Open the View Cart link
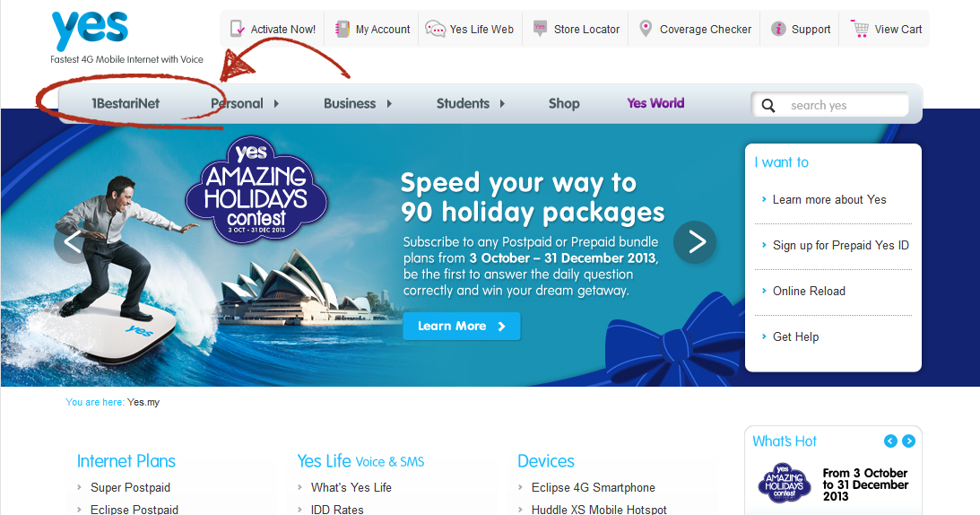 898,30
